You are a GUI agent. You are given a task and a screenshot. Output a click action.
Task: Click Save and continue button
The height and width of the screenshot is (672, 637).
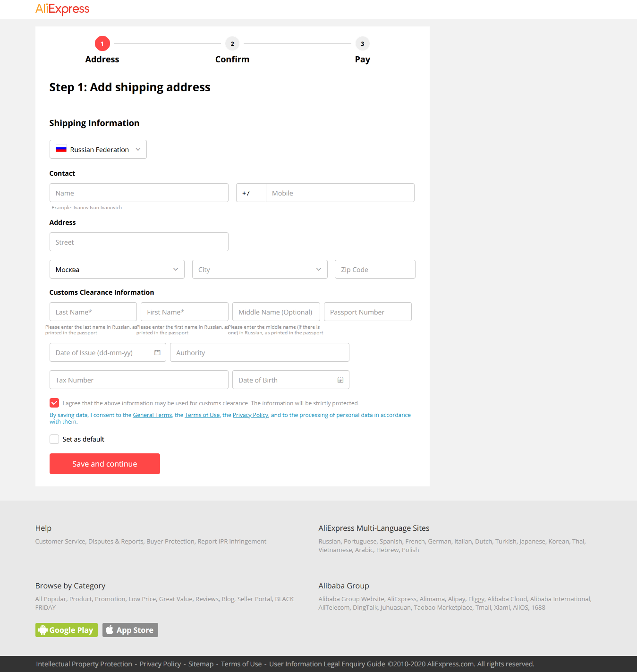tap(105, 464)
